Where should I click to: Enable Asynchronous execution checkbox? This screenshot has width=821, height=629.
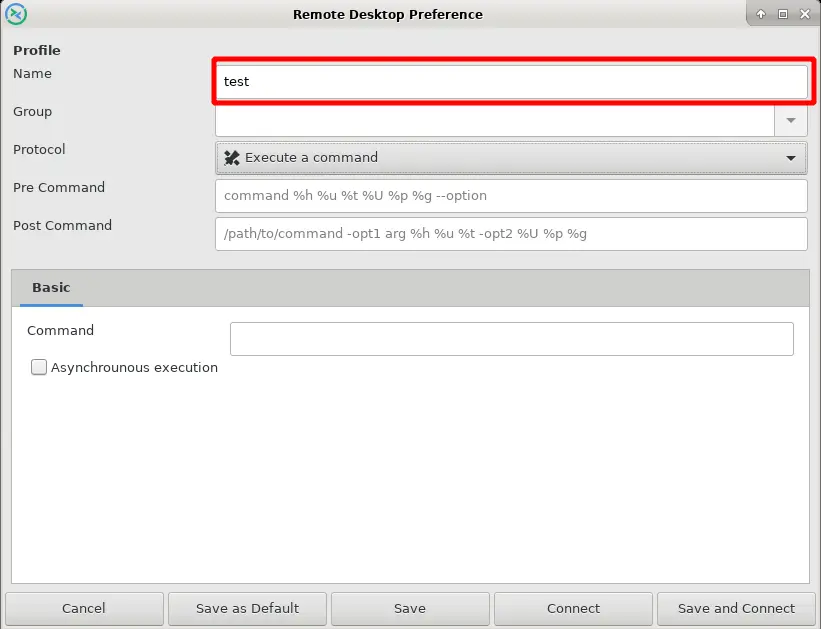coord(39,367)
